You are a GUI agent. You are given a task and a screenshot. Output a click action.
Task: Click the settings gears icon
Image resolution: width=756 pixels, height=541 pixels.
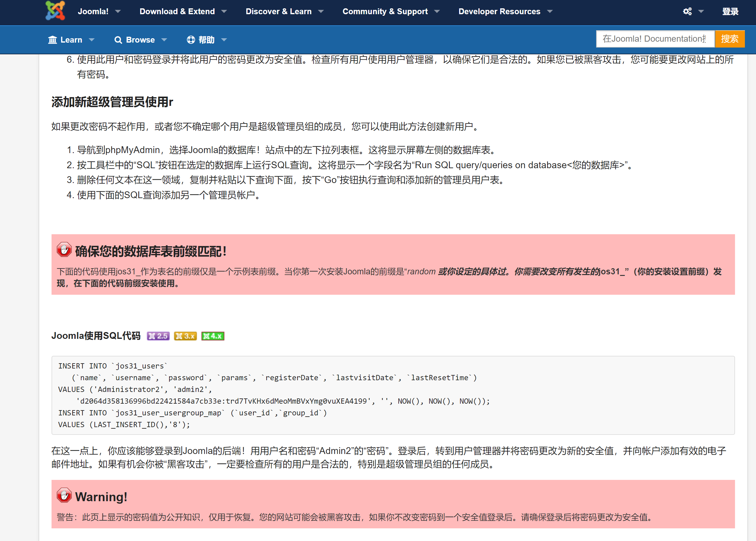point(687,11)
